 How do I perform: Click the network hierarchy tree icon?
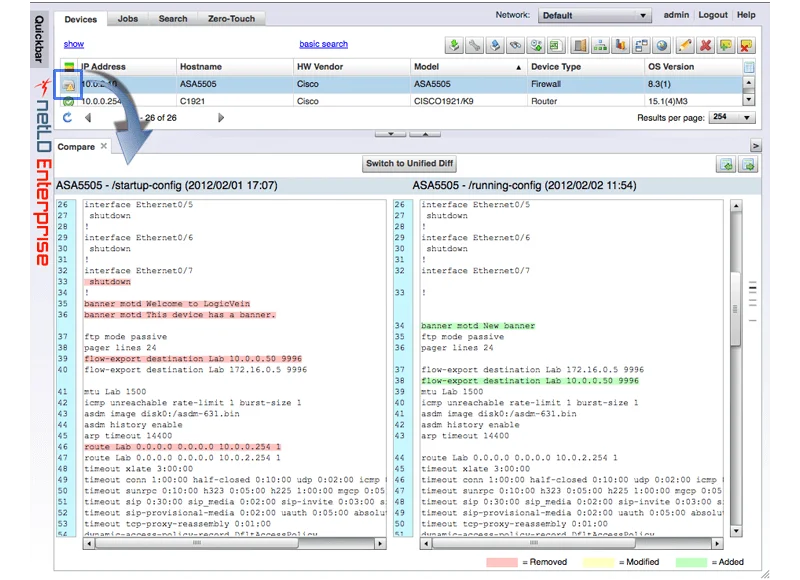pos(600,45)
